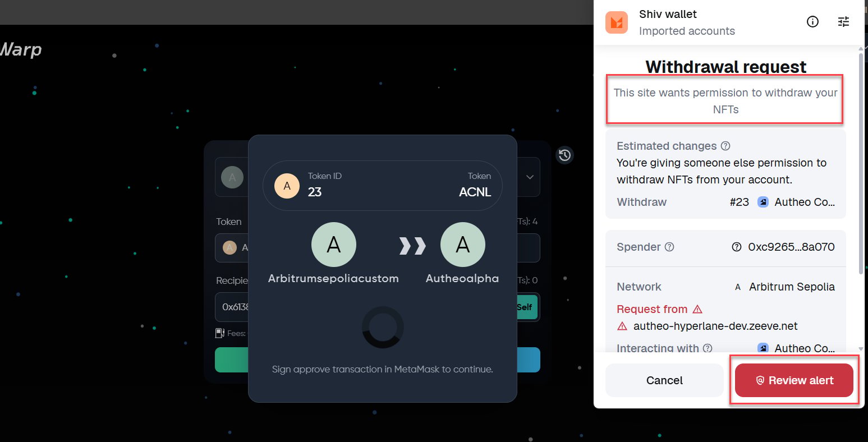This screenshot has height=442, width=868.
Task: Click the Autheo collection icon in Withdraw row
Action: point(763,202)
